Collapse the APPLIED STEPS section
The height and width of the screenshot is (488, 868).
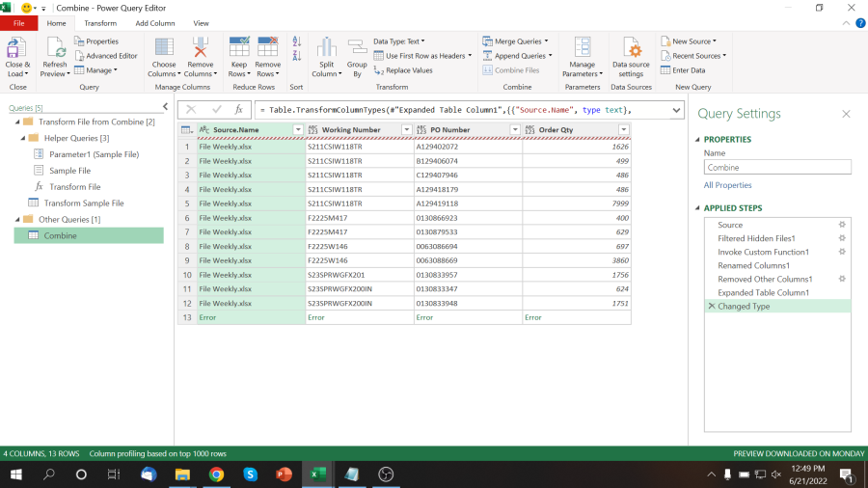(x=697, y=208)
